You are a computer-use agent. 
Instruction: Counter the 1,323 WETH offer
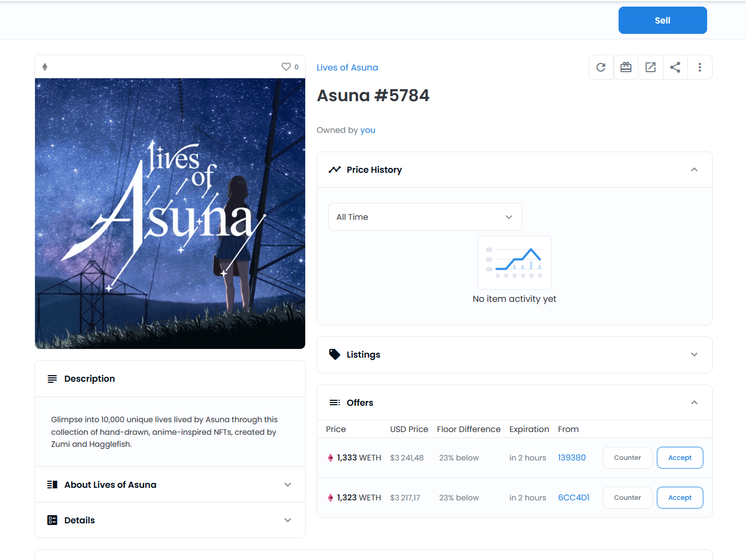(x=627, y=498)
